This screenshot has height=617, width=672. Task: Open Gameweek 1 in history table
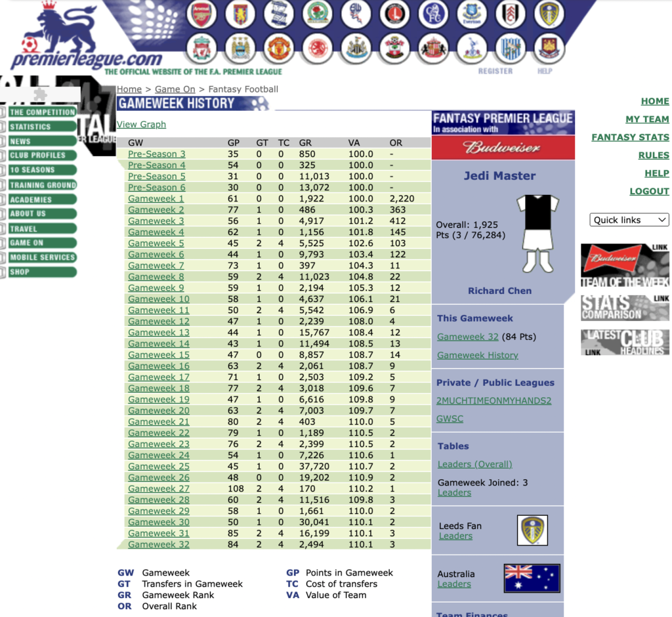(156, 198)
